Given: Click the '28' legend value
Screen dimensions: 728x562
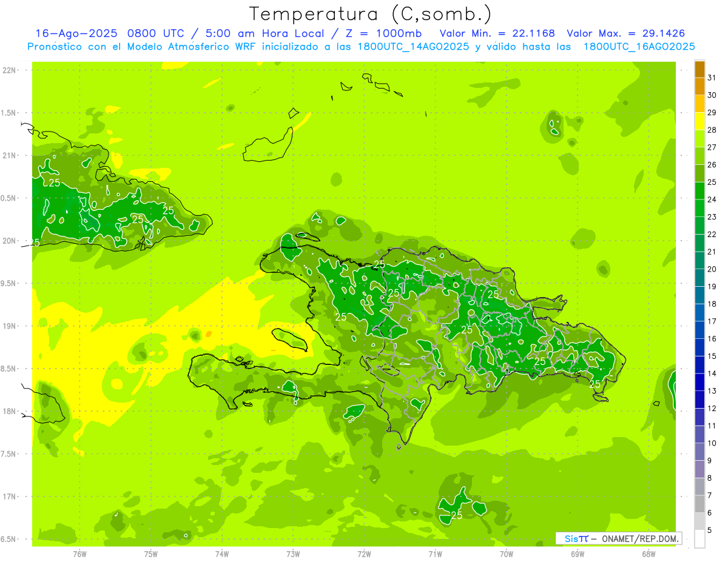Looking at the screenshot, I should pyautogui.click(x=712, y=130).
